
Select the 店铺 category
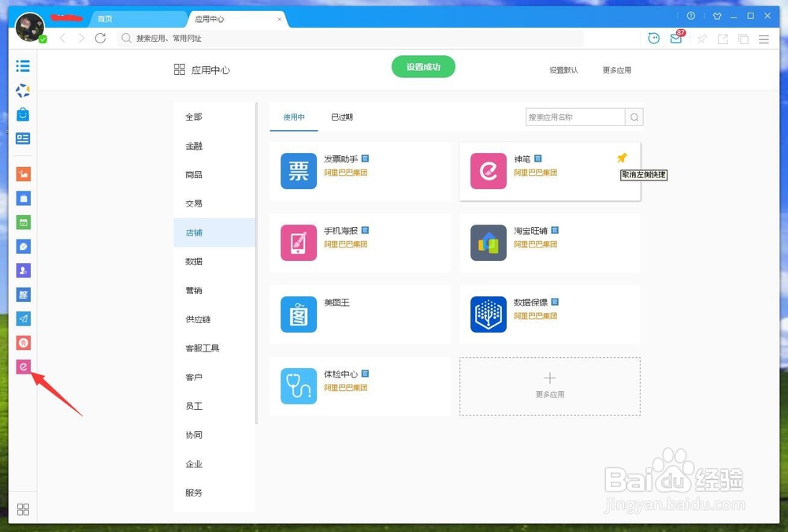pos(214,233)
